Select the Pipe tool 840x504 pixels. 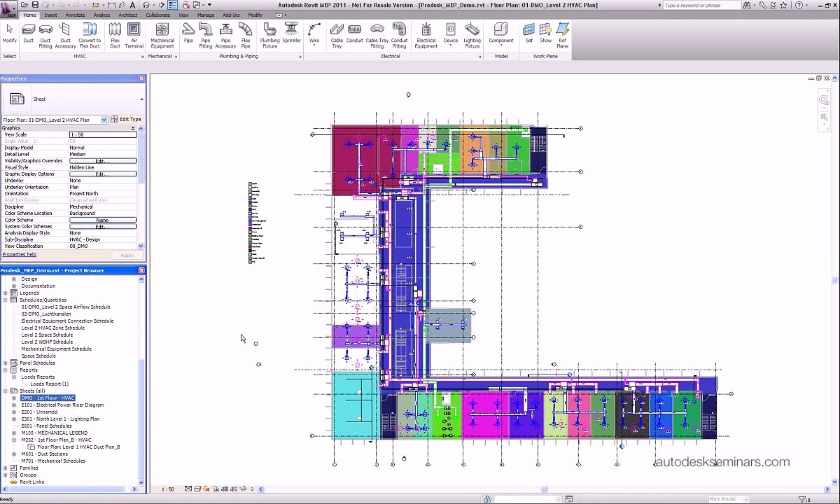[188, 35]
